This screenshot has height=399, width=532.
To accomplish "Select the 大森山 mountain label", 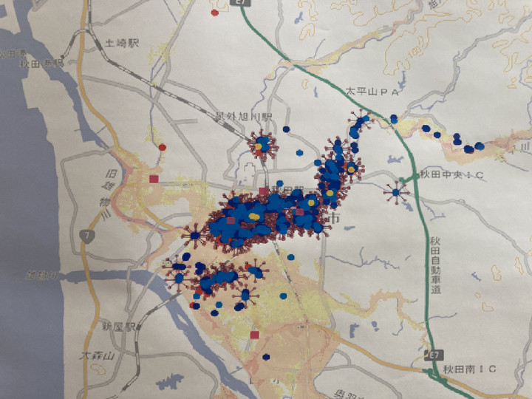I will [x=98, y=356].
